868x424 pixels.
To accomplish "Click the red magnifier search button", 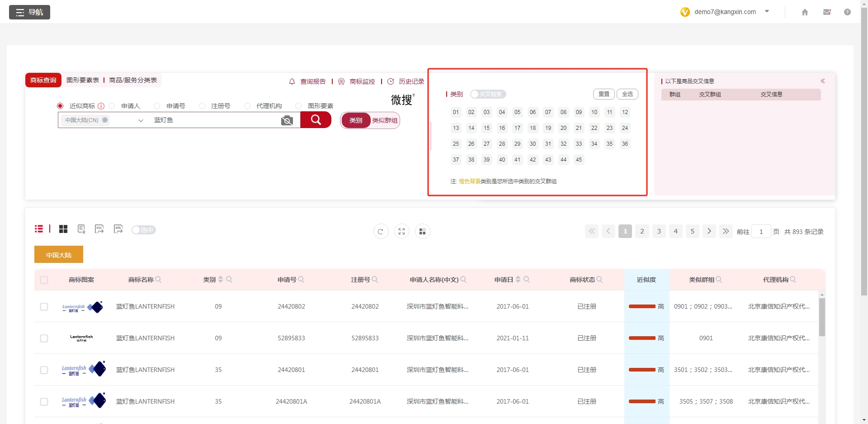I will click(x=316, y=120).
